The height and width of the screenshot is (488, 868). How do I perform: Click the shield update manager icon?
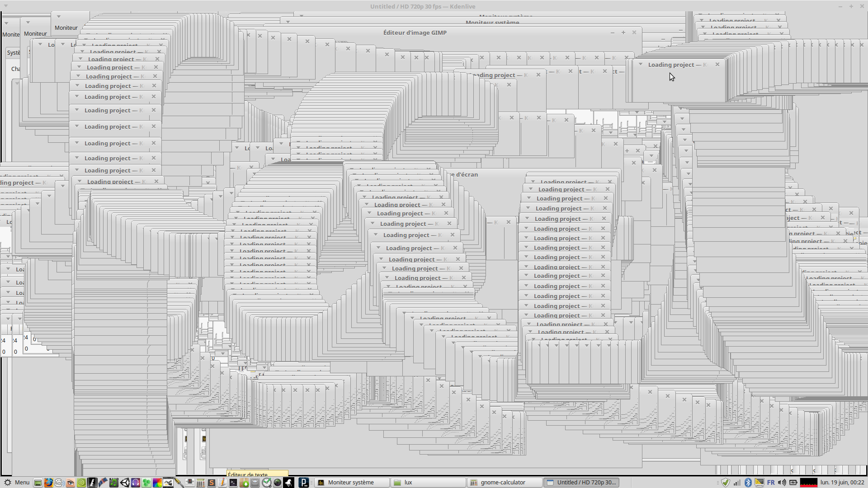pyautogui.click(x=726, y=483)
